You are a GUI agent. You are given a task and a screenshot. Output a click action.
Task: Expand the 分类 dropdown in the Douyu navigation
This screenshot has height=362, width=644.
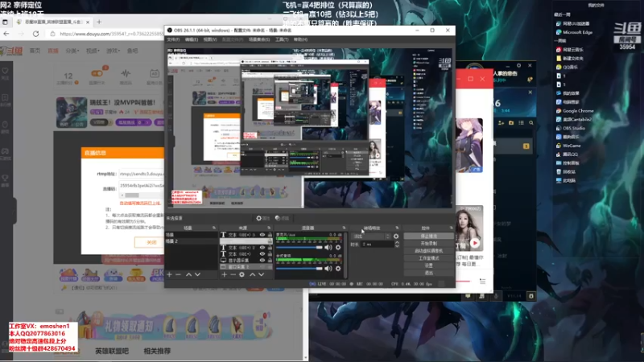click(x=72, y=51)
